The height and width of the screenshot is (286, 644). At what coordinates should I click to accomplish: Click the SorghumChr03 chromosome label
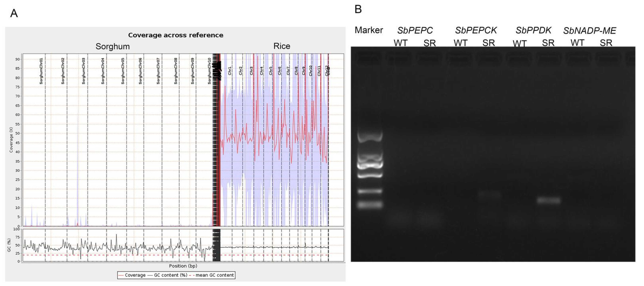click(83, 71)
